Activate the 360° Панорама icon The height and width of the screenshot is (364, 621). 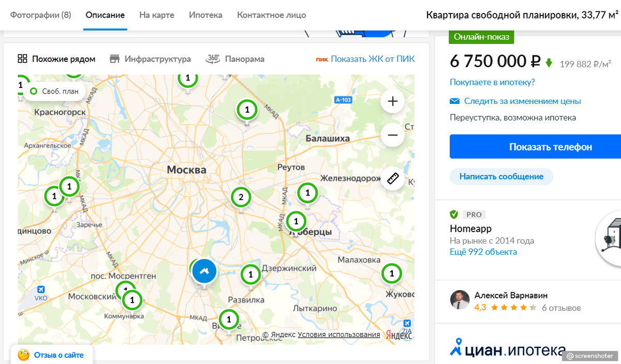click(x=212, y=58)
